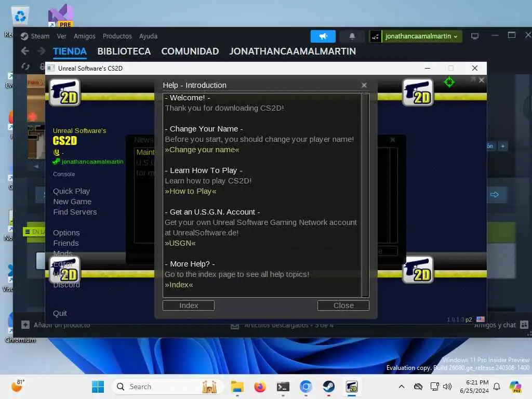Open the Productos menu
This screenshot has width=532, height=399.
point(117,36)
